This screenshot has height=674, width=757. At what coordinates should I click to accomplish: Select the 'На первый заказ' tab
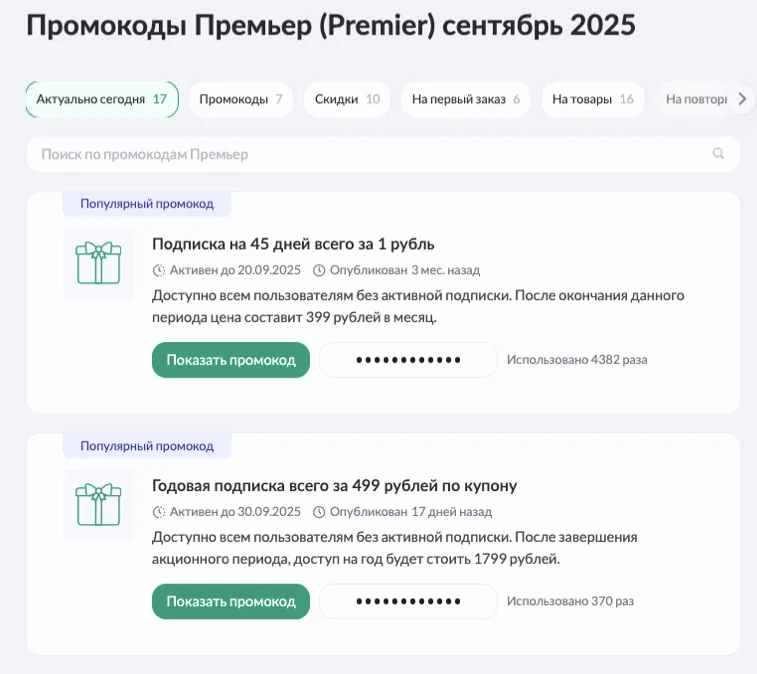[465, 99]
